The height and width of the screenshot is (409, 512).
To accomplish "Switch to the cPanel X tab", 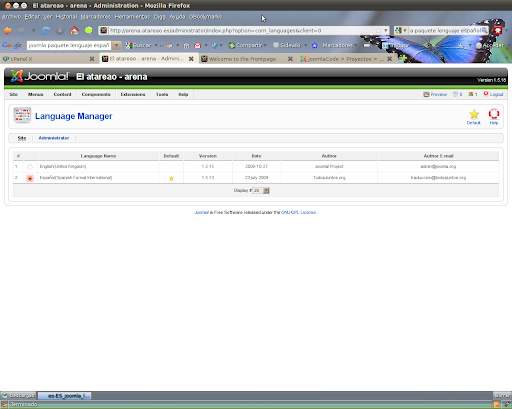I will coord(49,59).
